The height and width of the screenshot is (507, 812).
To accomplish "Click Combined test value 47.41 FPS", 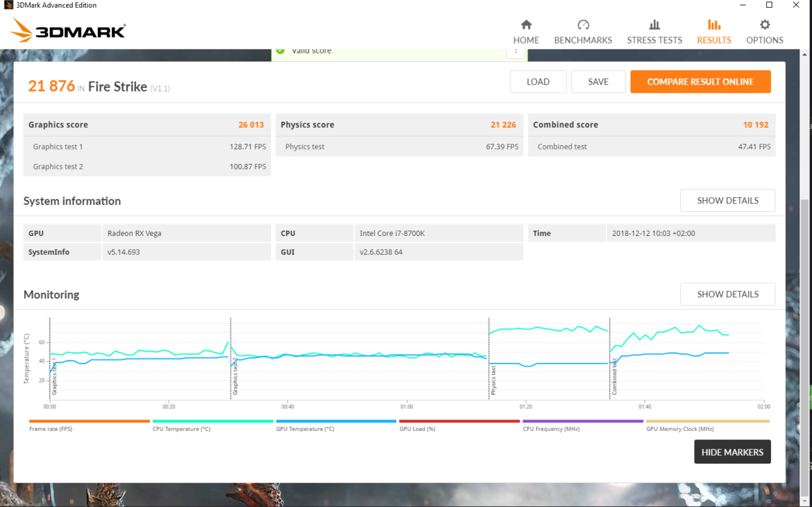I will 754,146.
